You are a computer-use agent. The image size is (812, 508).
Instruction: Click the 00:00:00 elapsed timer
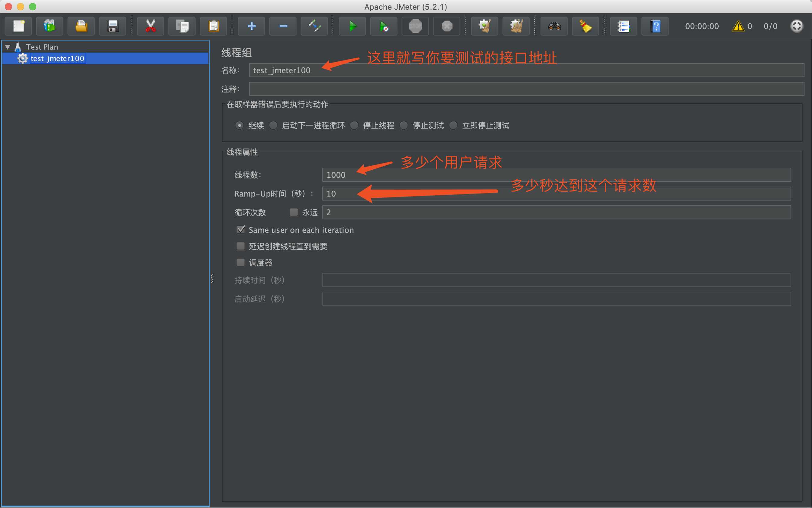tap(702, 26)
